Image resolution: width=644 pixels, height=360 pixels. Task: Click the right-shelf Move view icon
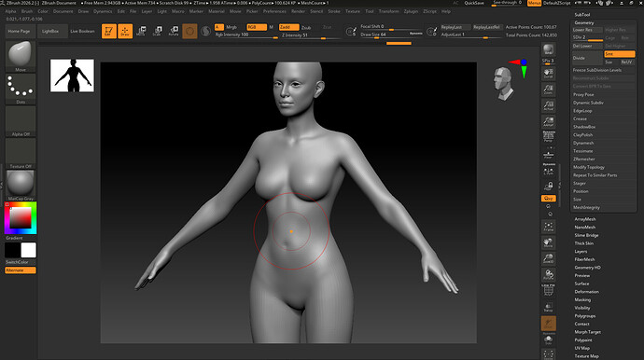click(548, 242)
